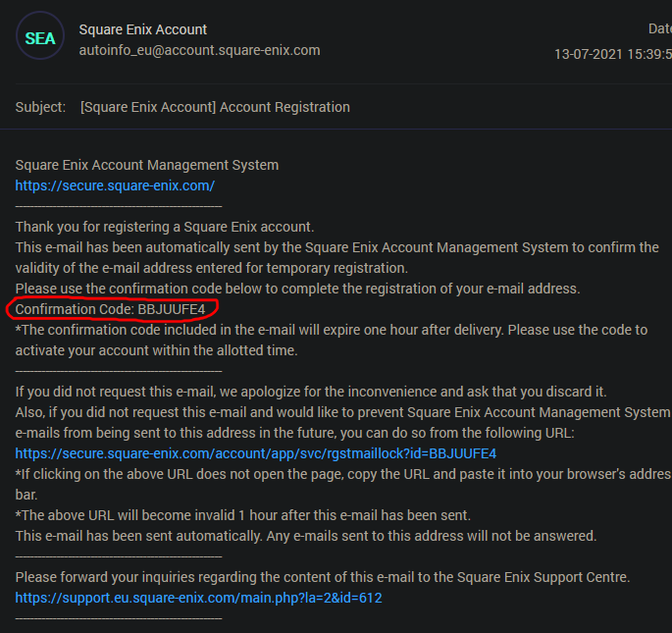
Task: Open the rgstmaillock unsubscribe URL
Action: 256,453
